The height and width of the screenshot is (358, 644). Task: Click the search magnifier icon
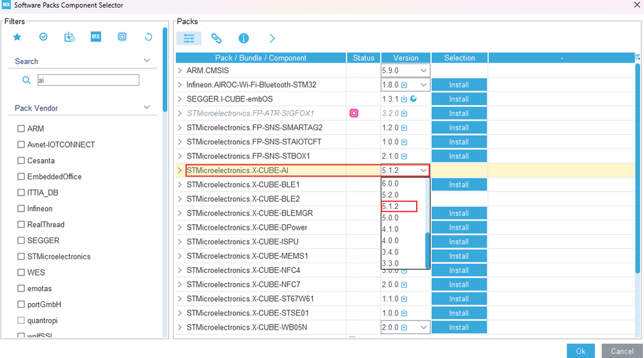[26, 80]
